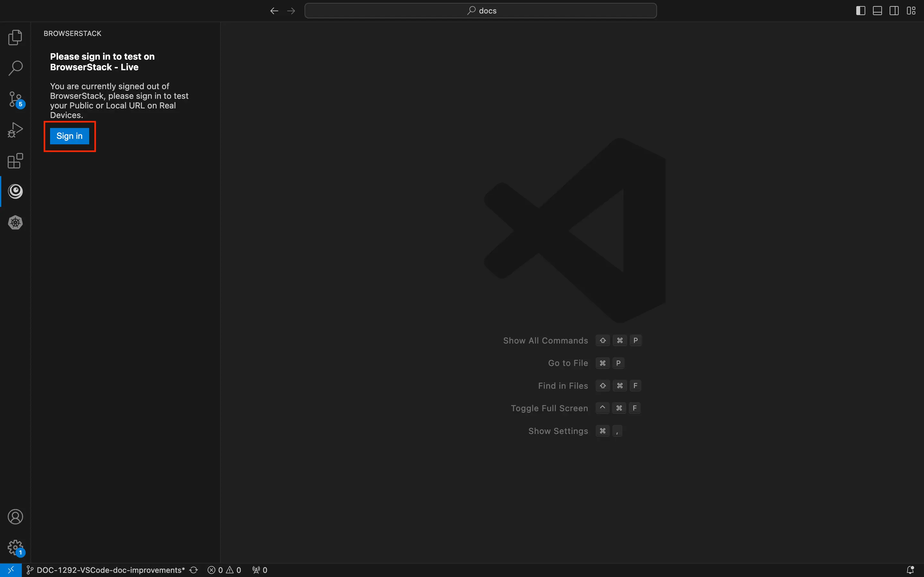Open the Run and Debug view
924x577 pixels.
(15, 130)
